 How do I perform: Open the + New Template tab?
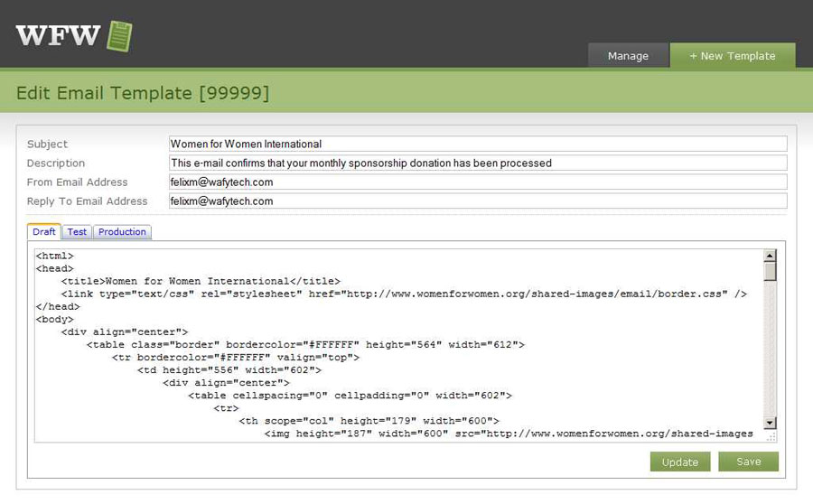pos(733,56)
